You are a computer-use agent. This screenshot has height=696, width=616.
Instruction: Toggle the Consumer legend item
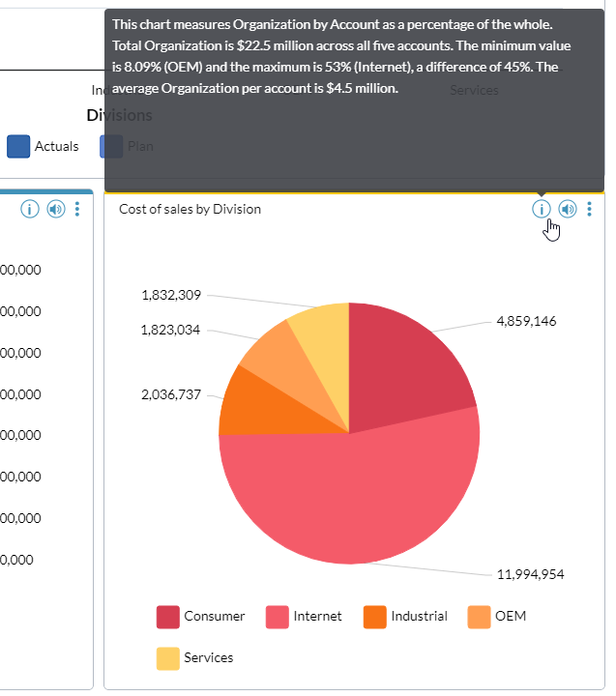(200, 617)
